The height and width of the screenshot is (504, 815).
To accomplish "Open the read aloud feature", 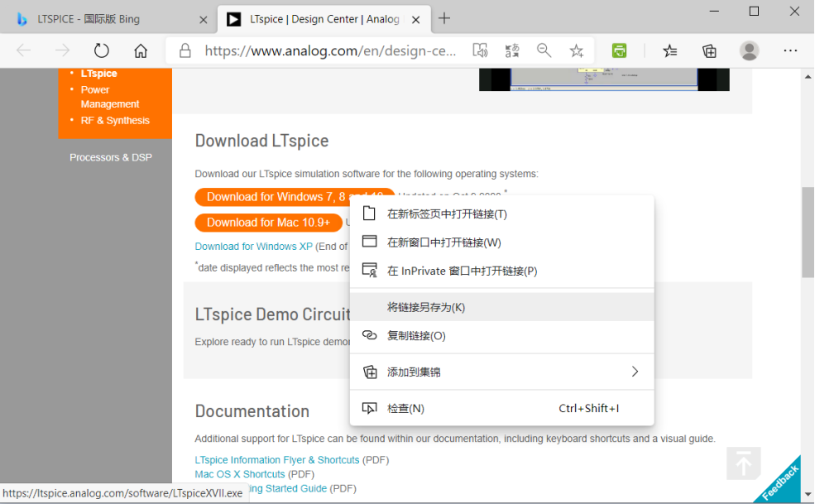I will coord(480,50).
